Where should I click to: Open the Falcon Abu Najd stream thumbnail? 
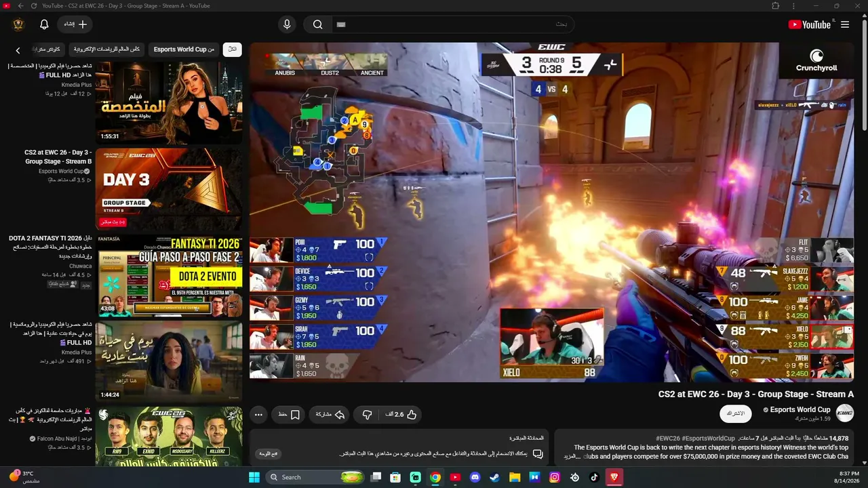[x=169, y=436]
